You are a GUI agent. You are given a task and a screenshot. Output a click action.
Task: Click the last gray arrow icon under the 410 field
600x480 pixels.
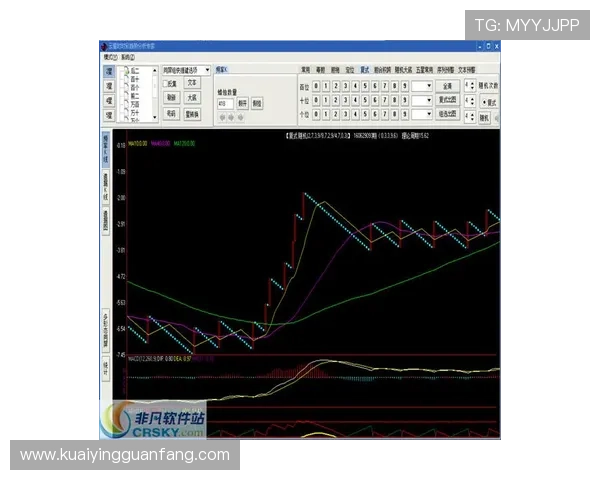pos(239,116)
